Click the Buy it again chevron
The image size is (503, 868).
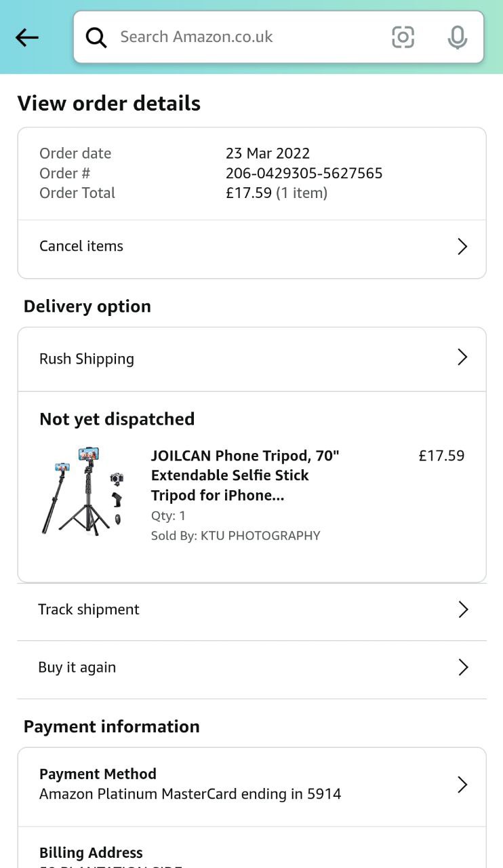[463, 667]
